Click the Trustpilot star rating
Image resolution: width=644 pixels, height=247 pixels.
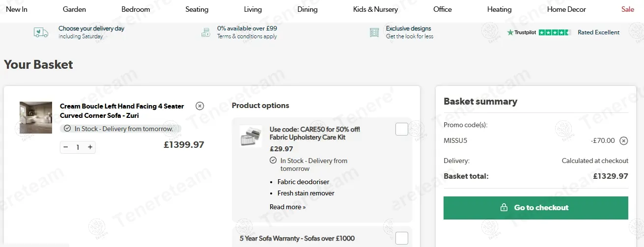(555, 32)
